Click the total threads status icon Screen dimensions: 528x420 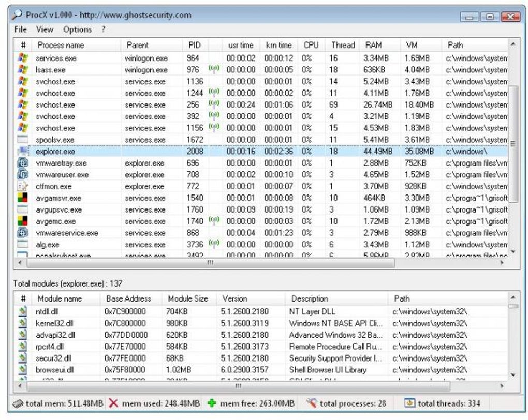(409, 402)
